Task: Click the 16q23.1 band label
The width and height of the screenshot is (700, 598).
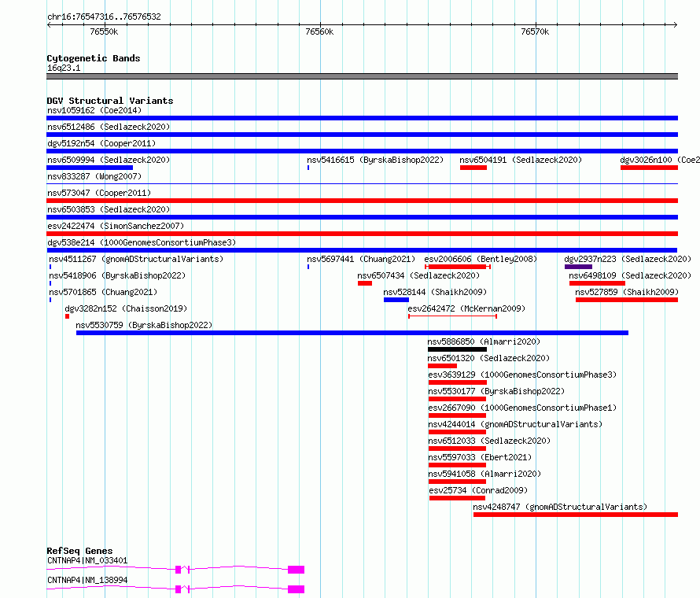Action: 64,68
